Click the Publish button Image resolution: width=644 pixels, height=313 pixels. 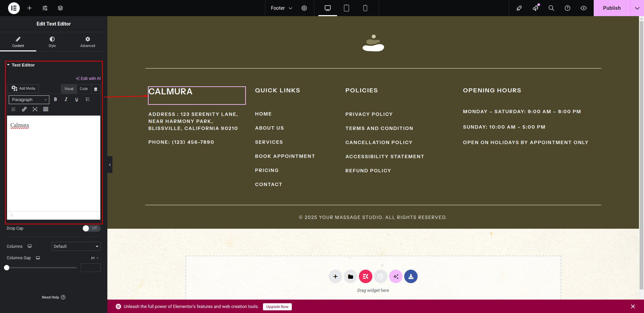point(611,8)
